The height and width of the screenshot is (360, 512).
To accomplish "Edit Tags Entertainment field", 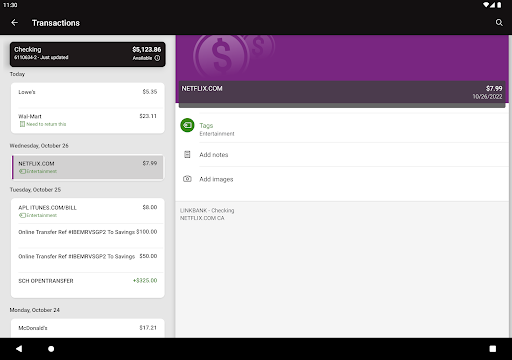I will (343, 129).
